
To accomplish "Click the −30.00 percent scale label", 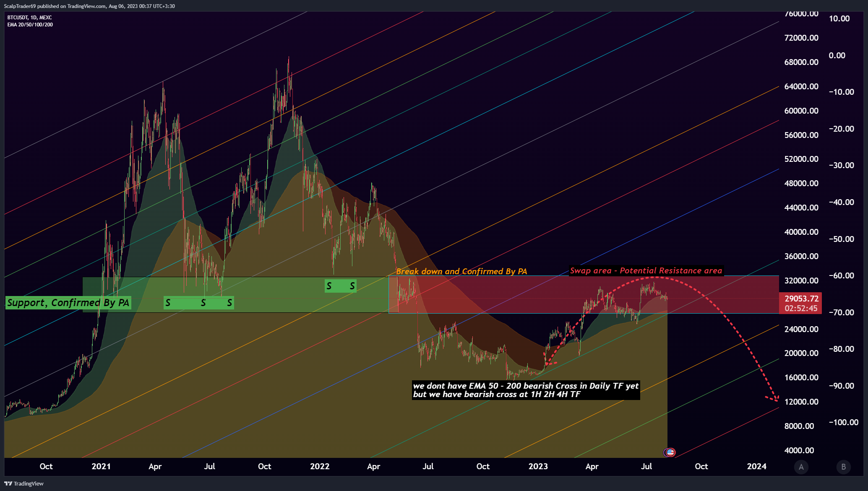I will click(842, 165).
